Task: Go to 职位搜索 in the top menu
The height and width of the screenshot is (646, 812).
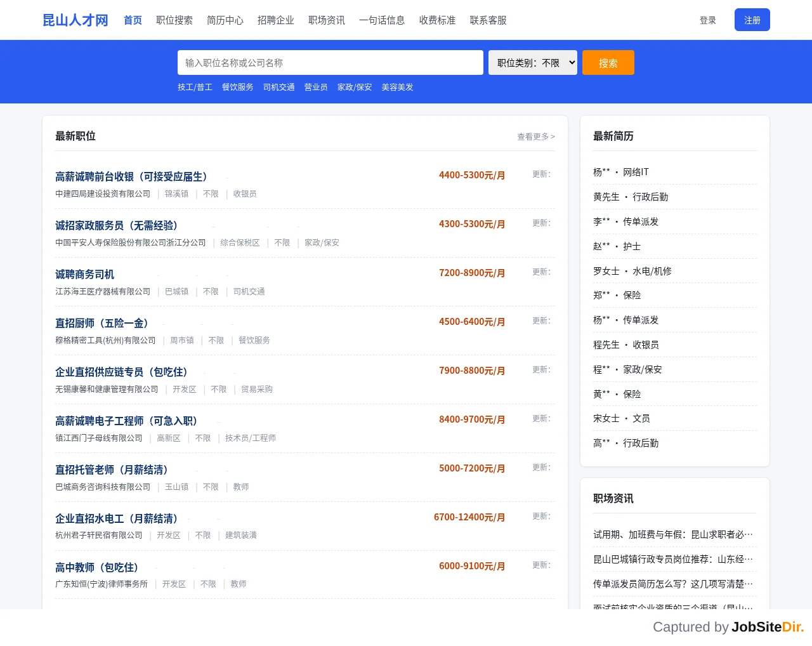Action: [174, 20]
